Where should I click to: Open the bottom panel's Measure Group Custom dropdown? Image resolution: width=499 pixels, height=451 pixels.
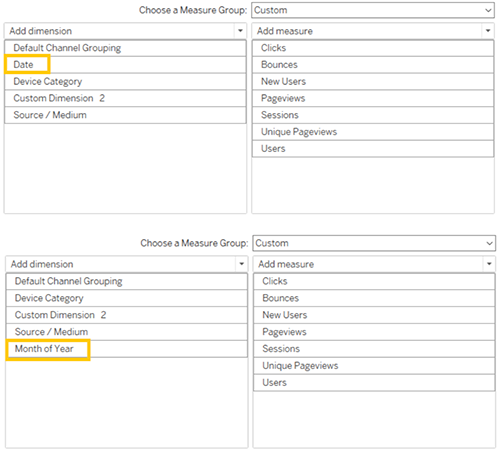coord(374,243)
